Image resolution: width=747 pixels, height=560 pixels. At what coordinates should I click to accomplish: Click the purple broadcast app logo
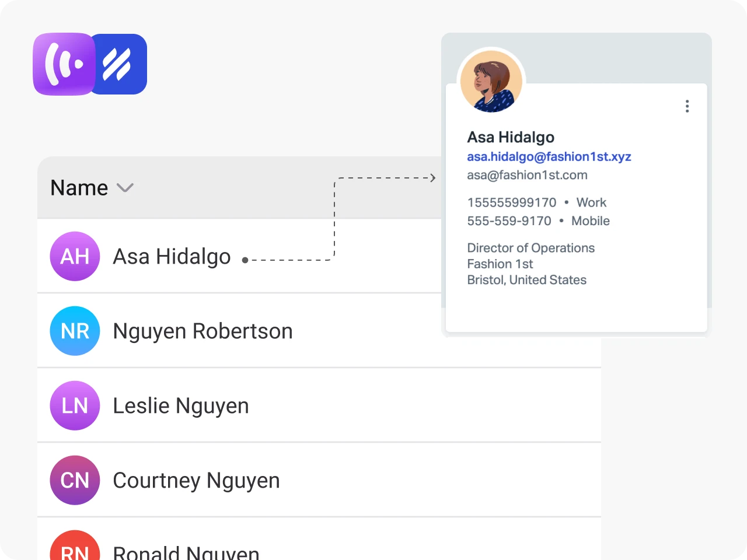(64, 64)
